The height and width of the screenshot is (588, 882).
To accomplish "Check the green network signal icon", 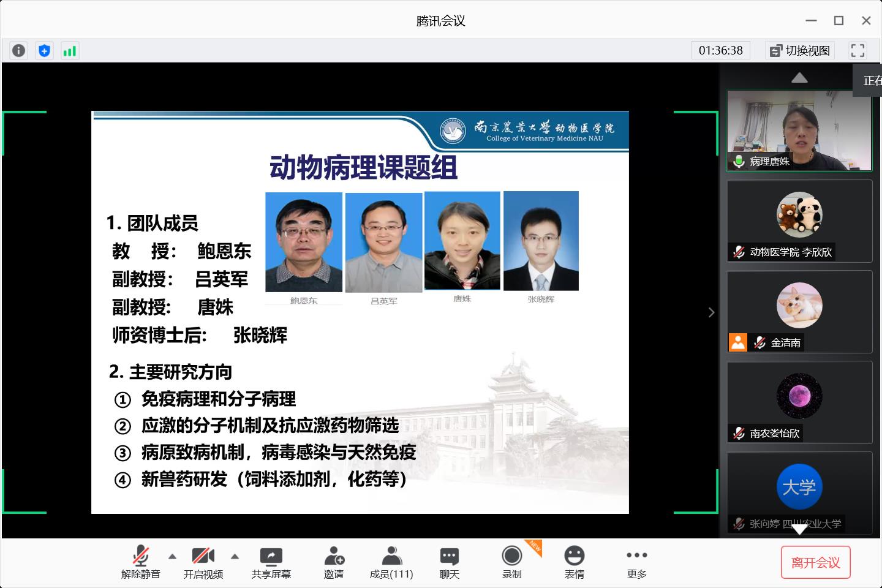I will click(69, 50).
